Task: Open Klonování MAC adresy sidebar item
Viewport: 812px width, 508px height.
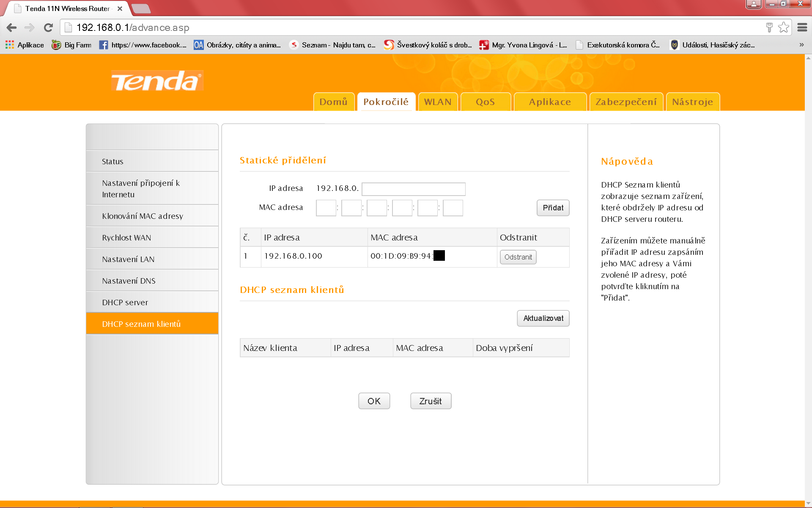Action: 143,216
